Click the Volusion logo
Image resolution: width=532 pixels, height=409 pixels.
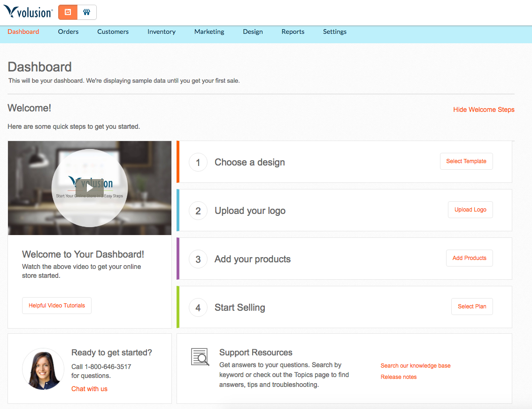[x=28, y=12]
